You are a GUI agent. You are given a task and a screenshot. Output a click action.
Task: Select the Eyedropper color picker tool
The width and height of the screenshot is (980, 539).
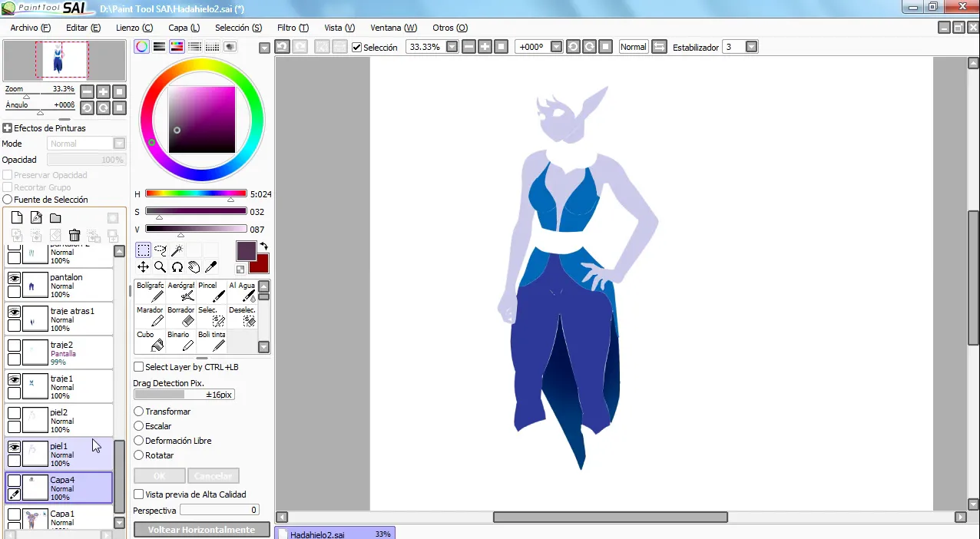[x=210, y=267]
